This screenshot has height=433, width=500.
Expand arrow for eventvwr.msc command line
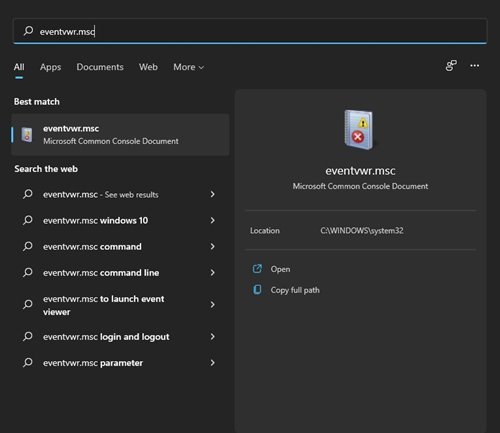212,273
